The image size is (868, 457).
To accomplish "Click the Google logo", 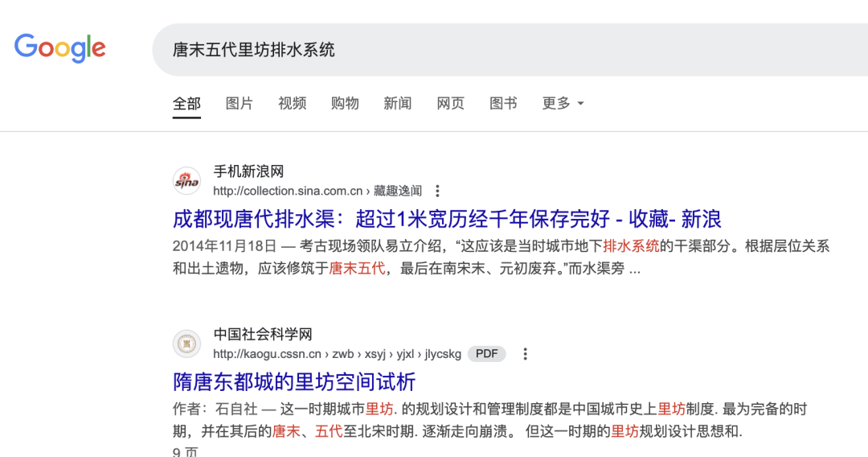I will click(59, 49).
